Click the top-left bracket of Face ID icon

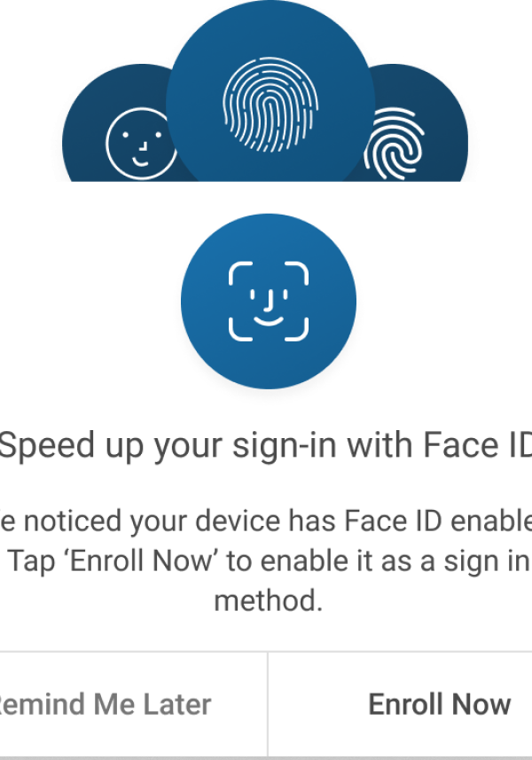pyautogui.click(x=240, y=273)
